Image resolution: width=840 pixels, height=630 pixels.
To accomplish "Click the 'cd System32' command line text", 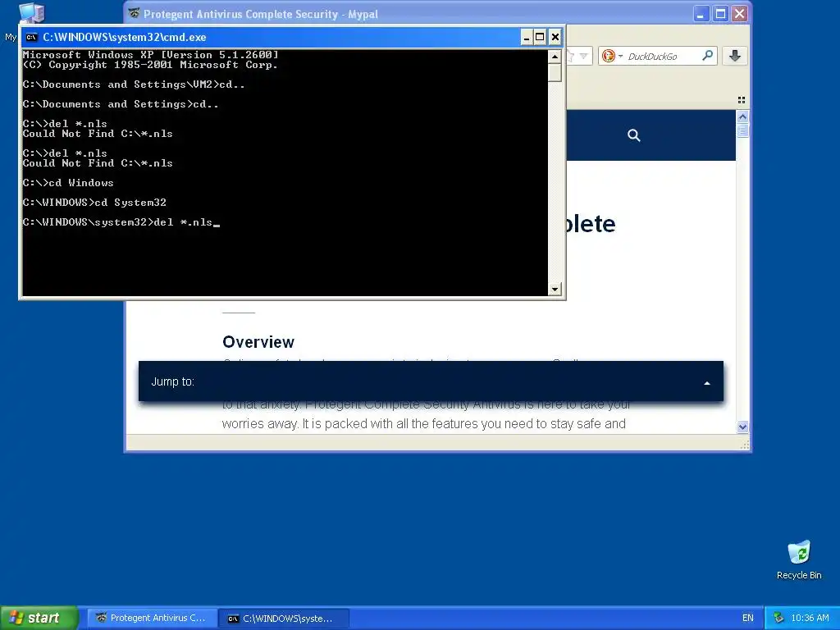I will click(x=130, y=203).
